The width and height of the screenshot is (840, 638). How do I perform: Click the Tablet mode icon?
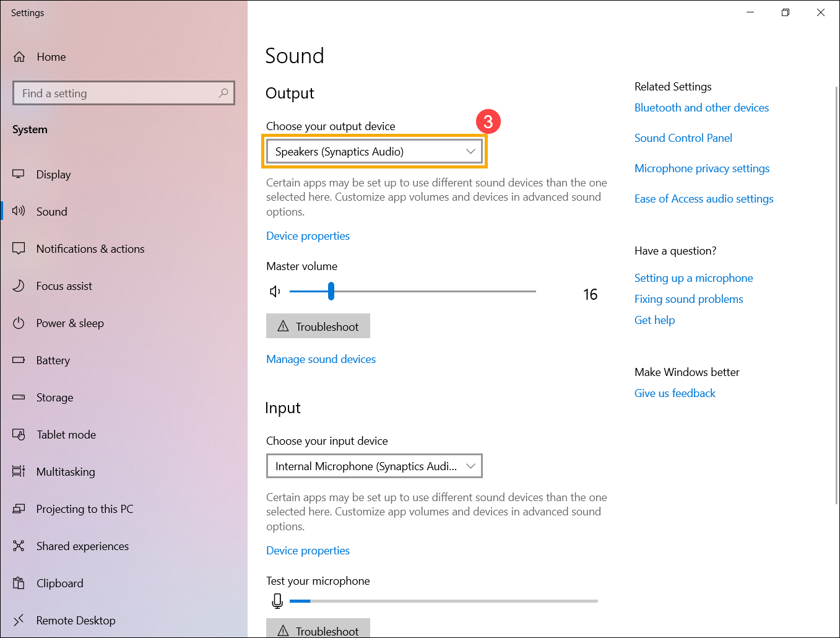[19, 434]
